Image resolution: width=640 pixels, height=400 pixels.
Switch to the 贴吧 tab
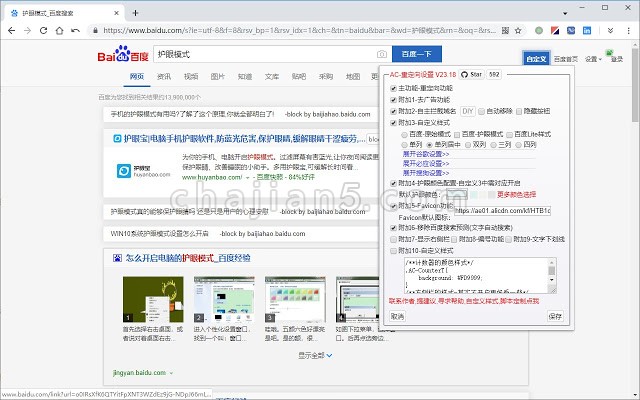[299, 77]
